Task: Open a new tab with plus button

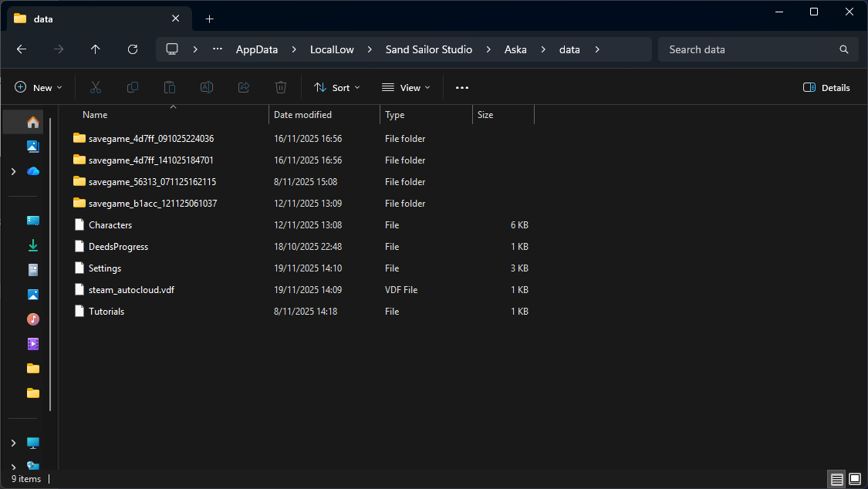Action: click(x=209, y=19)
